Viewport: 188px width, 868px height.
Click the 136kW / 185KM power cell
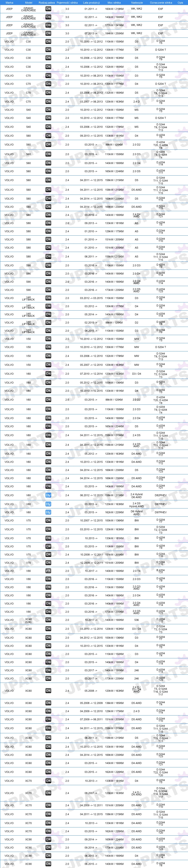114,703
